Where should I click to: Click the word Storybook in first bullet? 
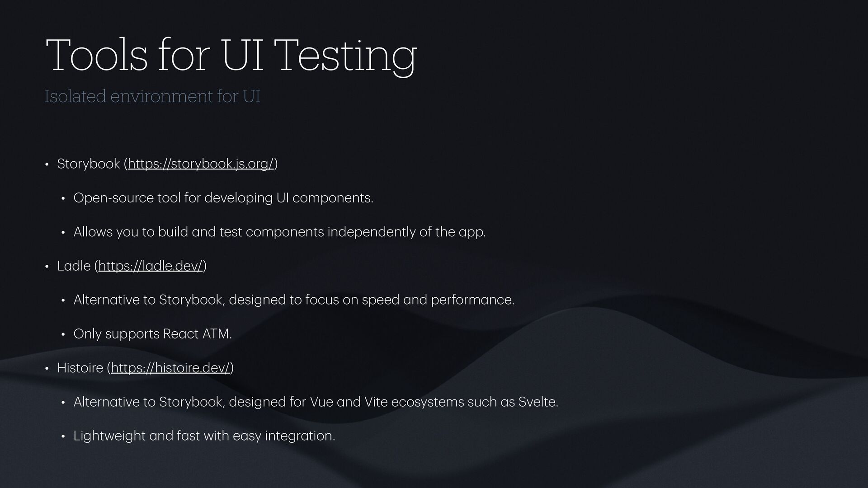[89, 164]
